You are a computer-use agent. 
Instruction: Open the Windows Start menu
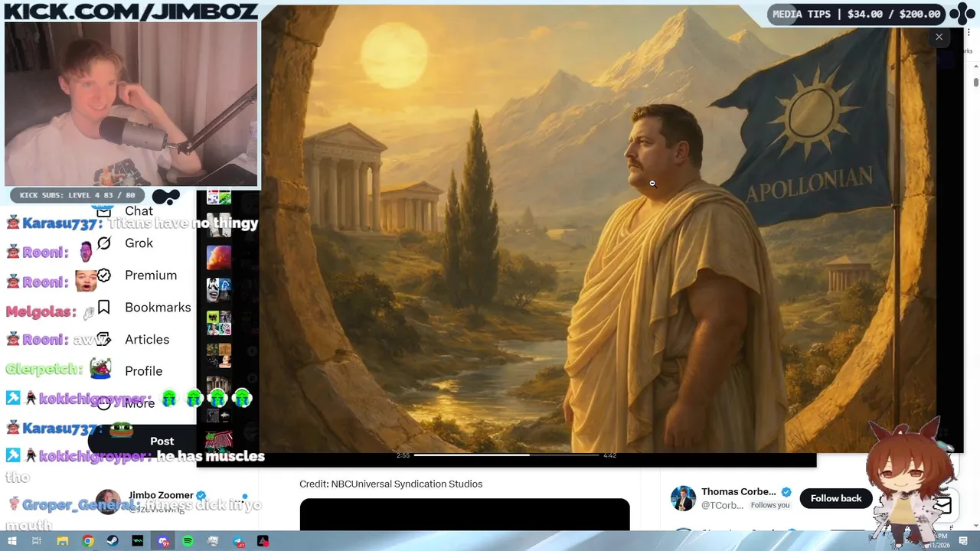pyautogui.click(x=11, y=541)
